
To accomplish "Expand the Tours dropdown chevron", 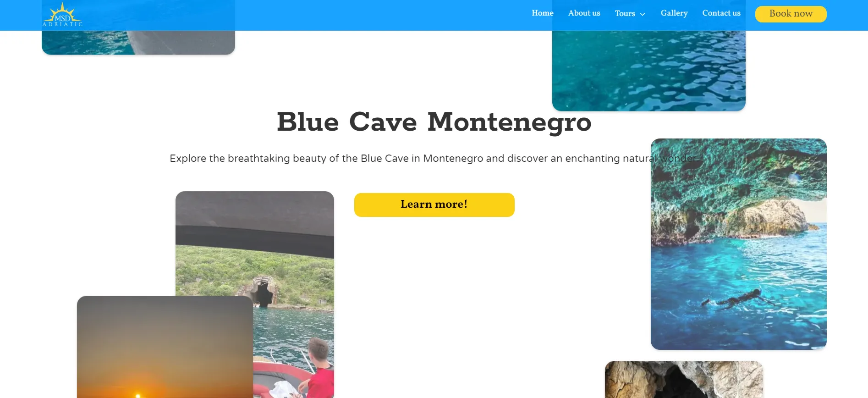I will pos(643,14).
